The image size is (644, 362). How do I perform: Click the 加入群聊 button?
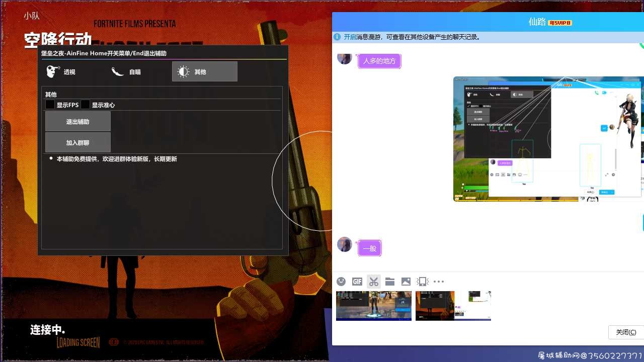pos(78,143)
